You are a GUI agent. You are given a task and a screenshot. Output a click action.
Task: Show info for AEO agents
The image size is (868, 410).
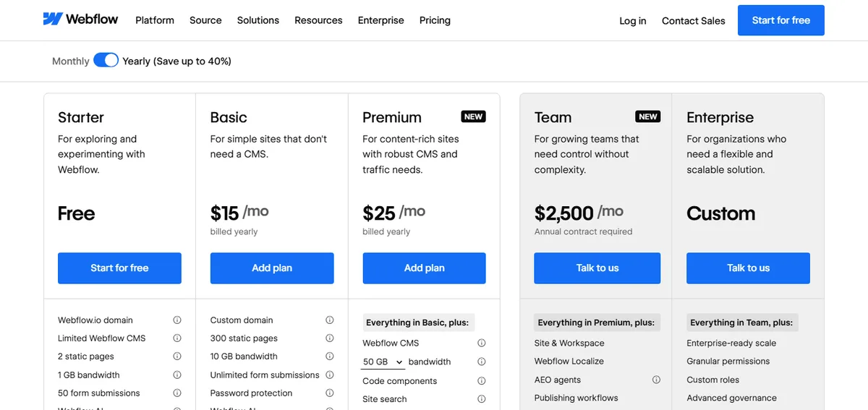click(657, 380)
